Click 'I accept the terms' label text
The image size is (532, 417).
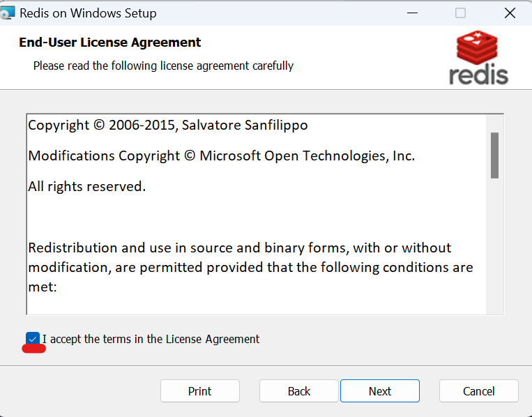151,339
